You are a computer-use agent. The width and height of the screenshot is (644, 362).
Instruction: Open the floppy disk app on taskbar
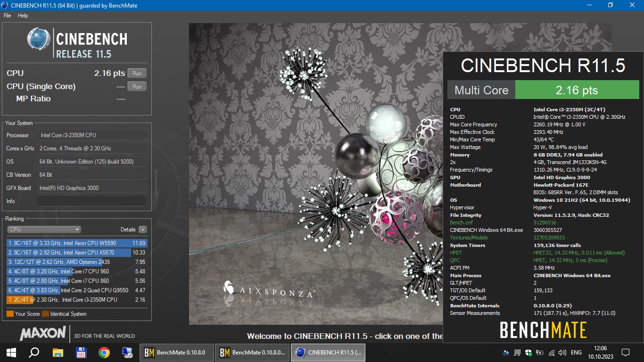(x=81, y=352)
